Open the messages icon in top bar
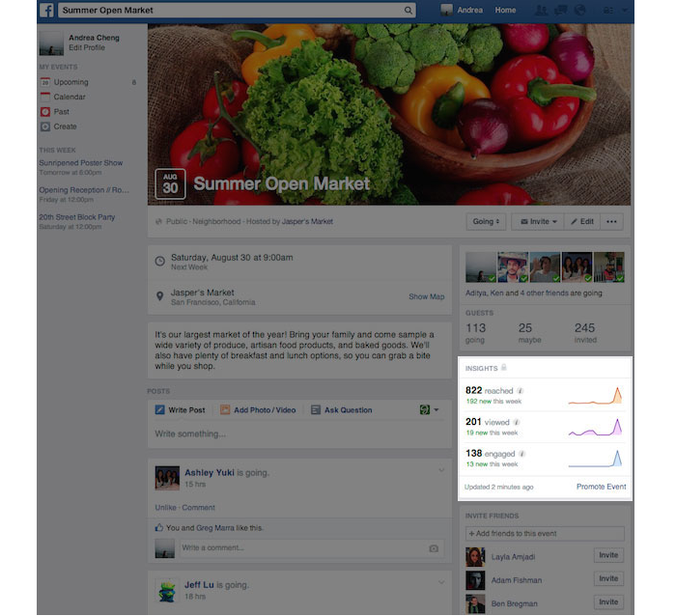Image resolution: width=676 pixels, height=616 pixels. pyautogui.click(x=560, y=10)
